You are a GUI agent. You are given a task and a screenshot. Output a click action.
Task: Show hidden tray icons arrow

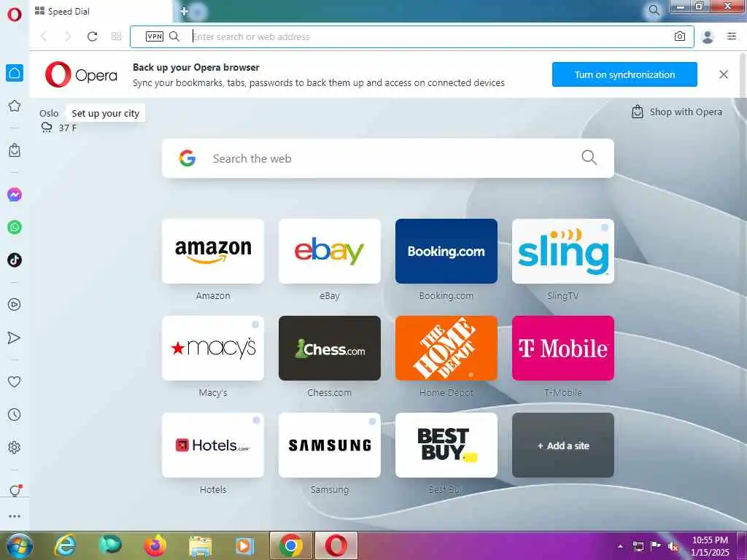coord(620,546)
